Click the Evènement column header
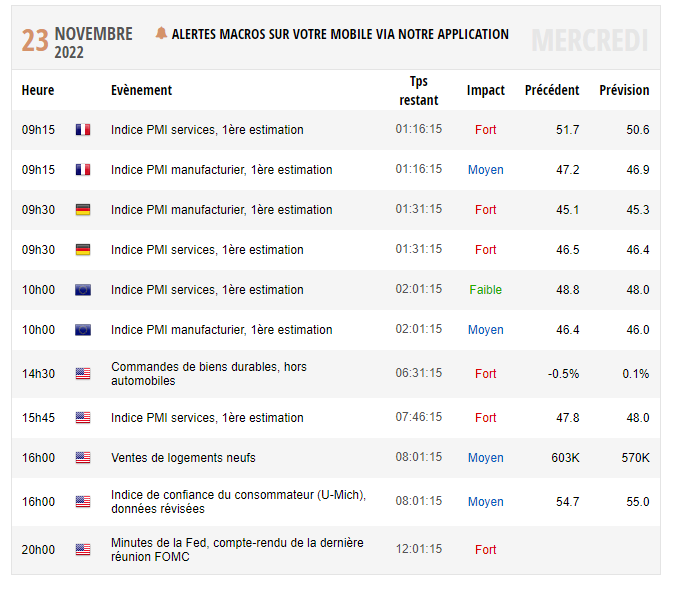 [142, 90]
